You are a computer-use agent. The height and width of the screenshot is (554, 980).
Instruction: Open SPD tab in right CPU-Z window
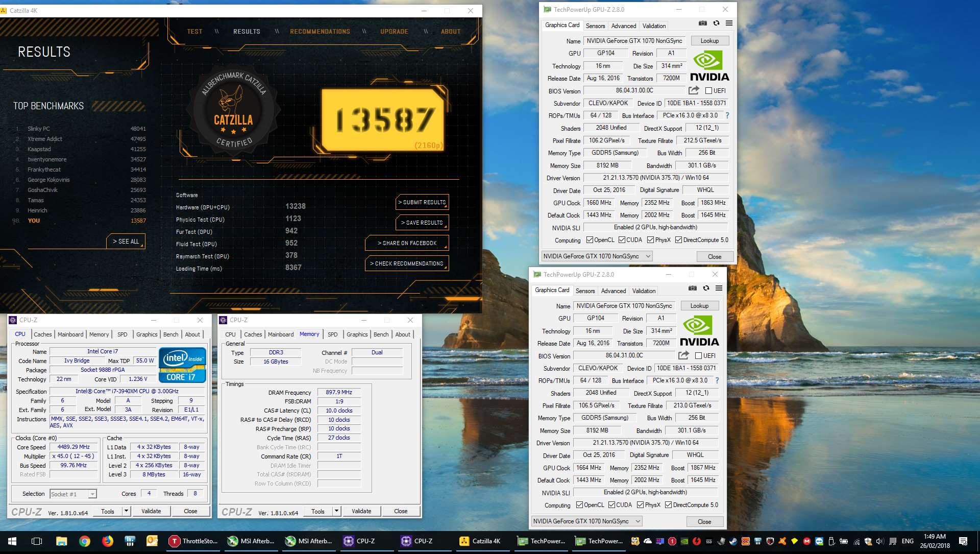[333, 334]
